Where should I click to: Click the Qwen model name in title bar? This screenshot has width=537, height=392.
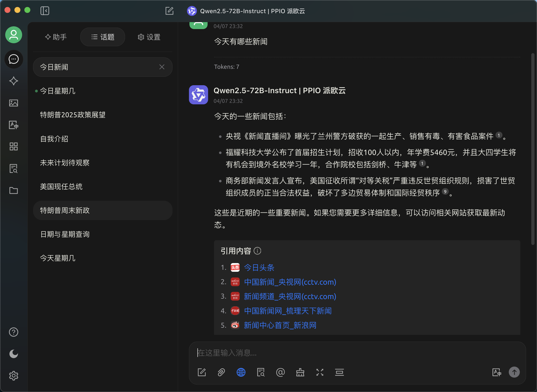(x=252, y=11)
